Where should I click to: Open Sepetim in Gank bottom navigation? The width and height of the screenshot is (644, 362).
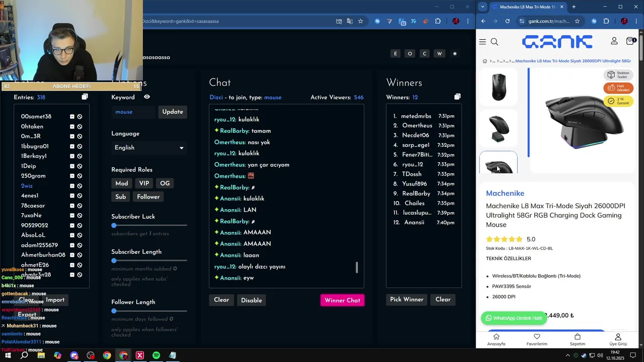[578, 340]
